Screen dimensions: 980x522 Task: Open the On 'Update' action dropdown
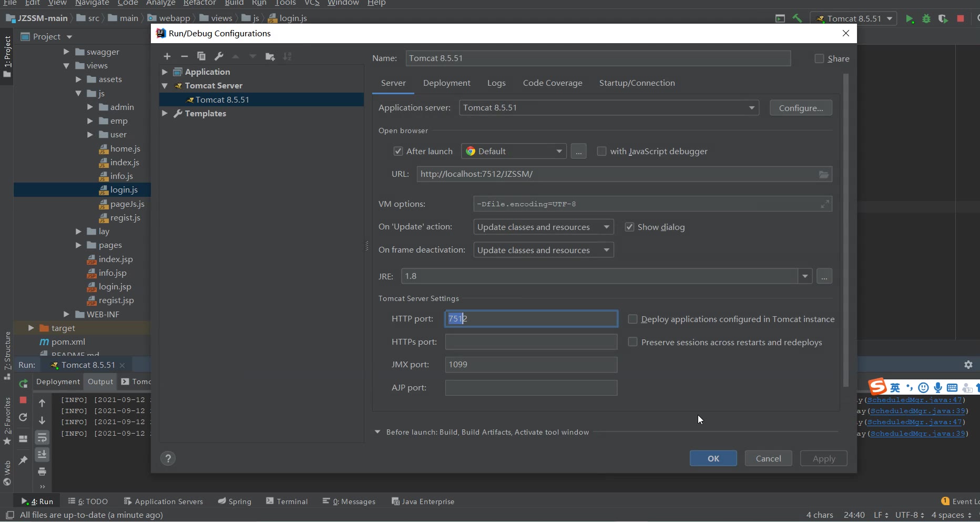606,227
